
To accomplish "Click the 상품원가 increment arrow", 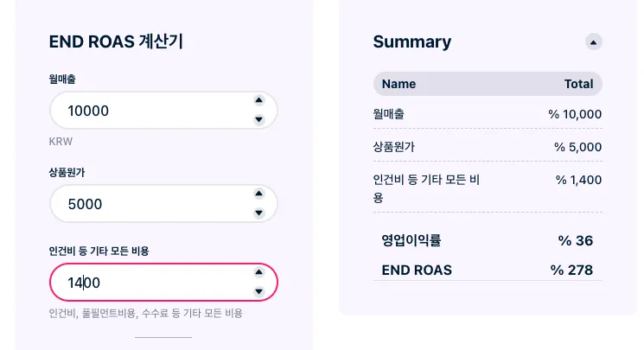I will click(258, 194).
